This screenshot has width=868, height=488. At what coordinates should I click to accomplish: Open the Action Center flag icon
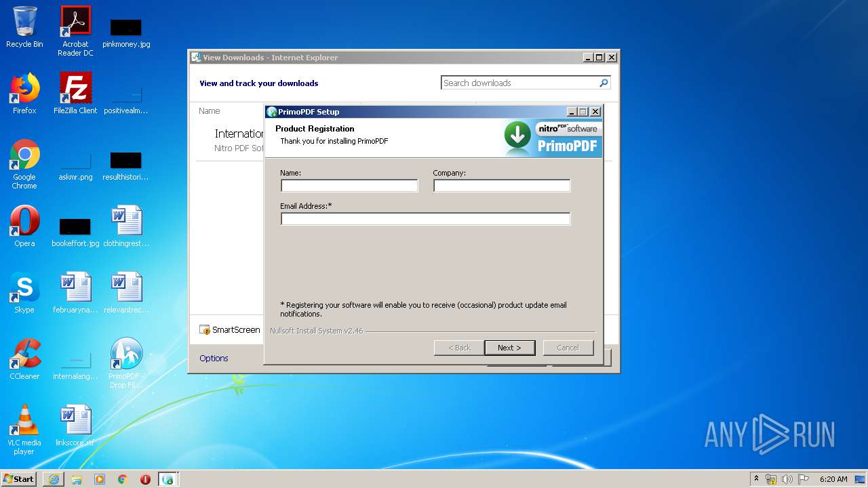click(804, 479)
